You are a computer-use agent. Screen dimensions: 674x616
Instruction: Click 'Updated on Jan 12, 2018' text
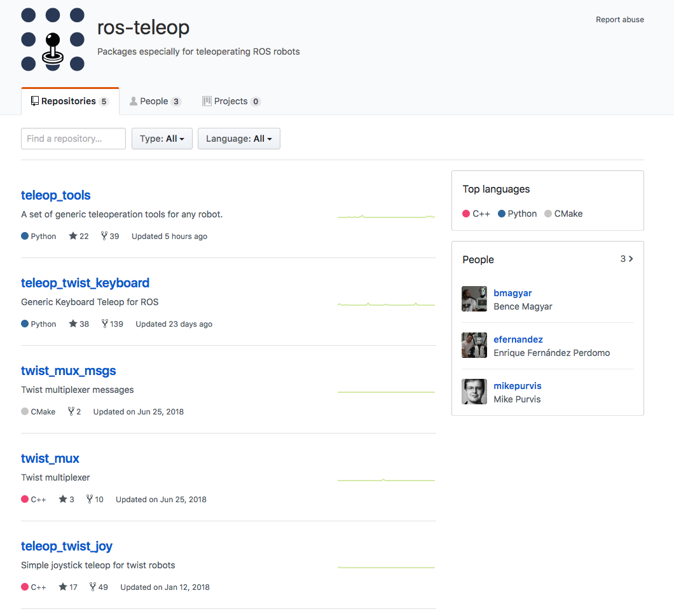(165, 587)
